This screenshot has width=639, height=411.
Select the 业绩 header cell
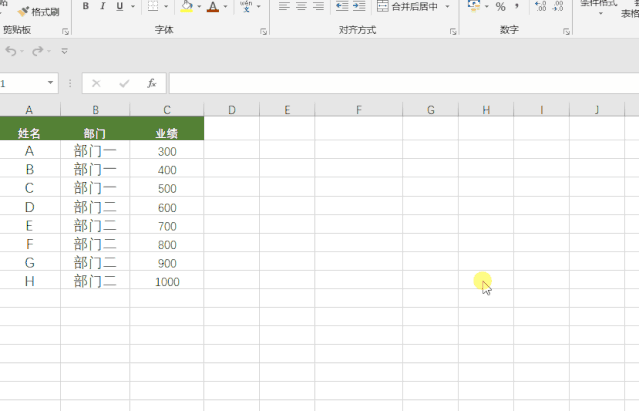tap(167, 129)
